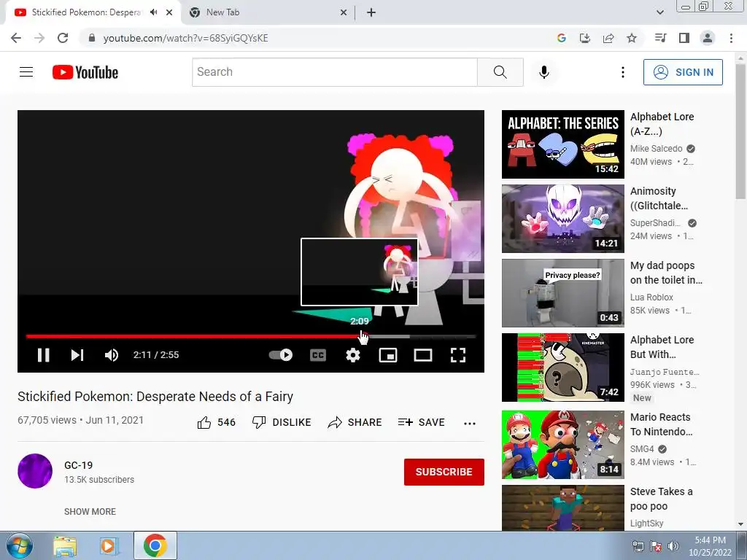Screen dimensions: 747x560
Task: Toggle the browser side panel
Action: (684, 38)
